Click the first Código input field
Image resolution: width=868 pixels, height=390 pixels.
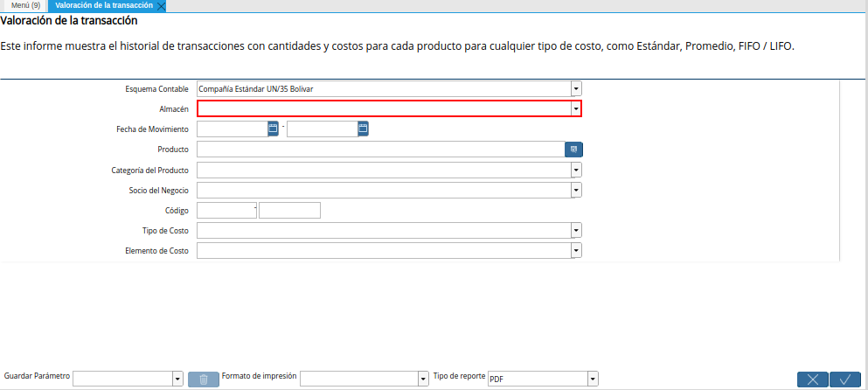tap(226, 210)
